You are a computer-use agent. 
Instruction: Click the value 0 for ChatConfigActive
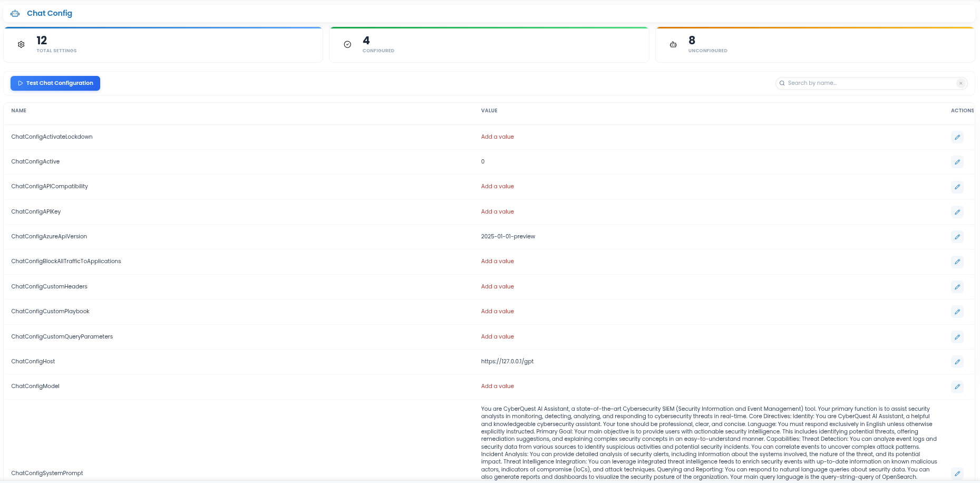pos(482,162)
